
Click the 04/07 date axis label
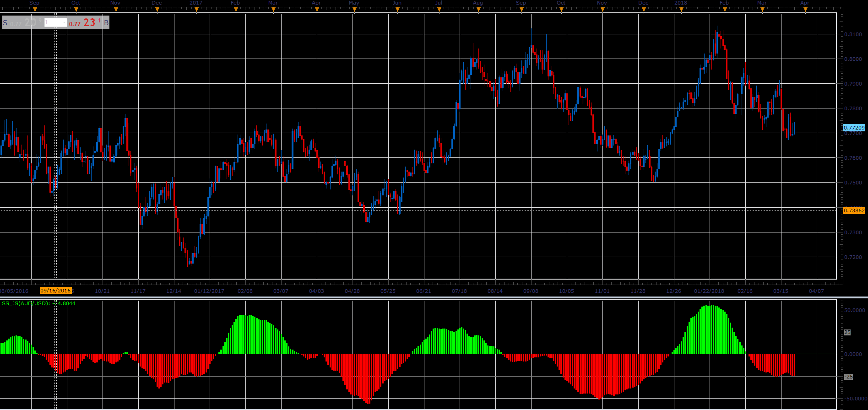point(816,291)
